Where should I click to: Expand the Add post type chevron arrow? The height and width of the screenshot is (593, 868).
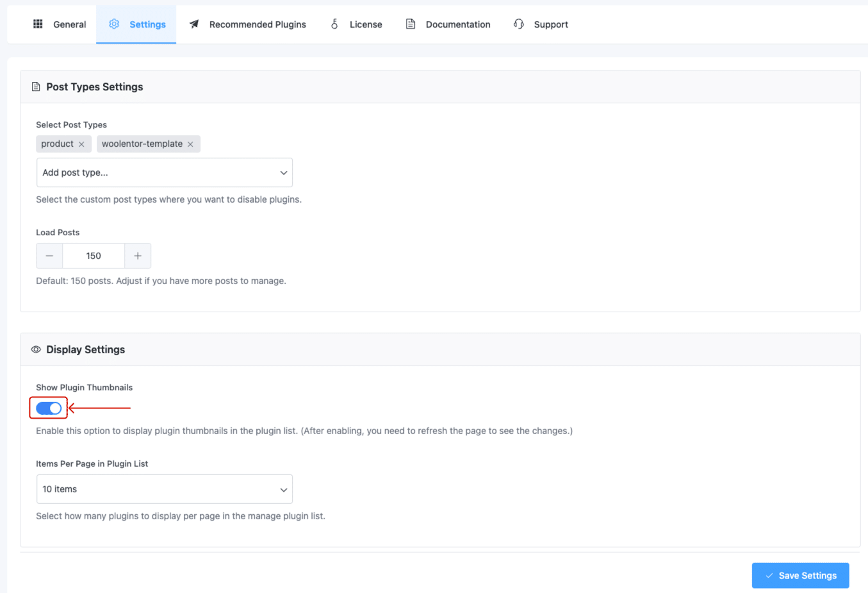tap(283, 172)
